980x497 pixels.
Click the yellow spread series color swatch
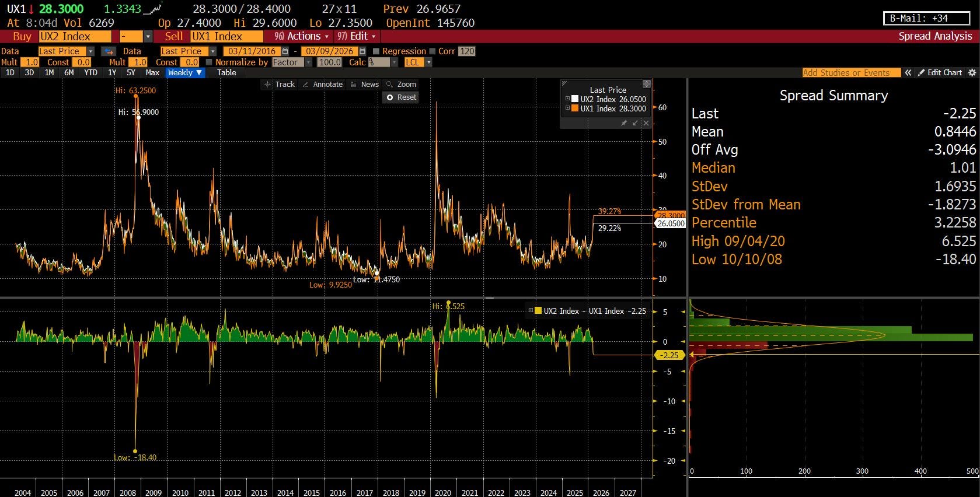click(538, 311)
